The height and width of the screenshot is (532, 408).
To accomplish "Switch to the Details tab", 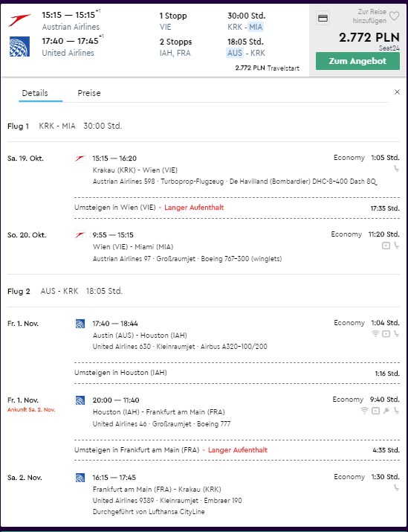I will [x=35, y=93].
